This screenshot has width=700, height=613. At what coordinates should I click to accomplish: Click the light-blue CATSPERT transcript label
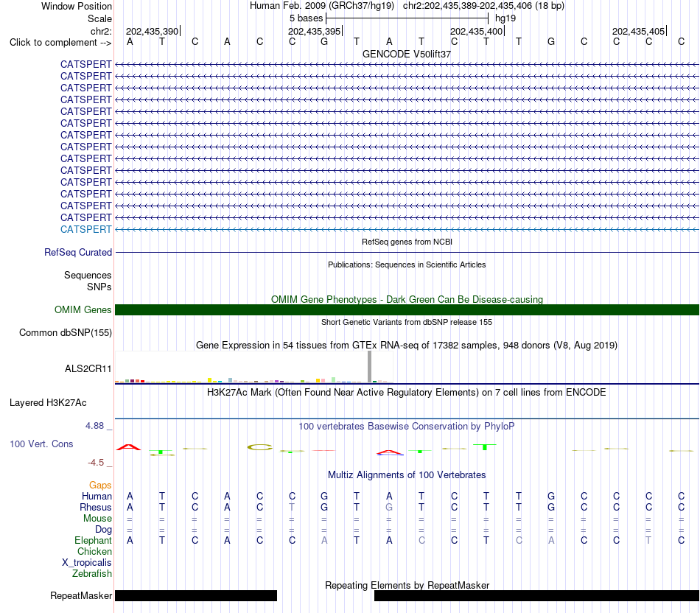pyautogui.click(x=85, y=229)
